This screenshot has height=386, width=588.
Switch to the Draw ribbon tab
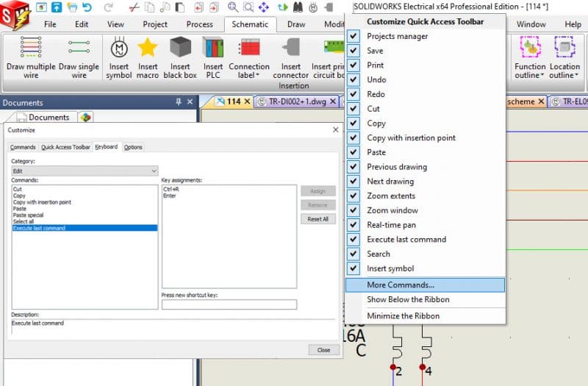296,24
